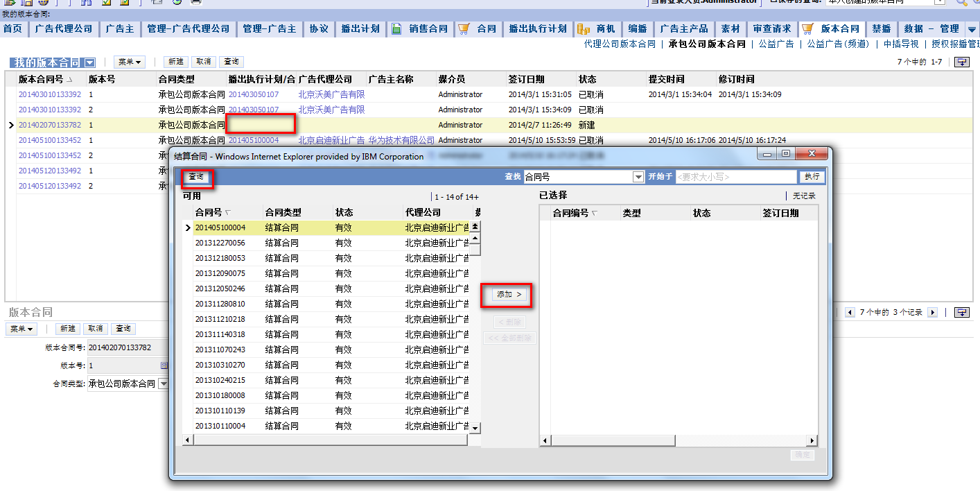Viewport: 980px width, 491px height.
Task: Select contract row 201312090075
Action: tap(331, 273)
